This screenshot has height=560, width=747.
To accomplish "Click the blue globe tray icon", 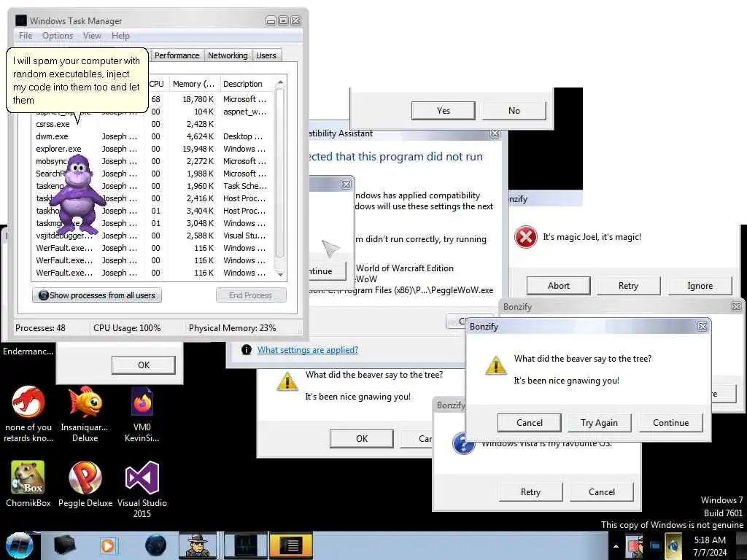I will pos(673,546).
